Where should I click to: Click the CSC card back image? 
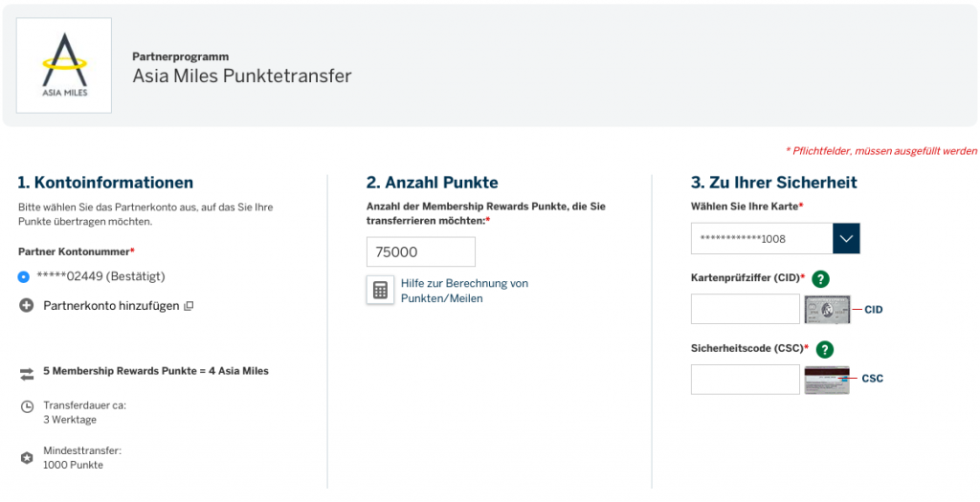click(827, 380)
